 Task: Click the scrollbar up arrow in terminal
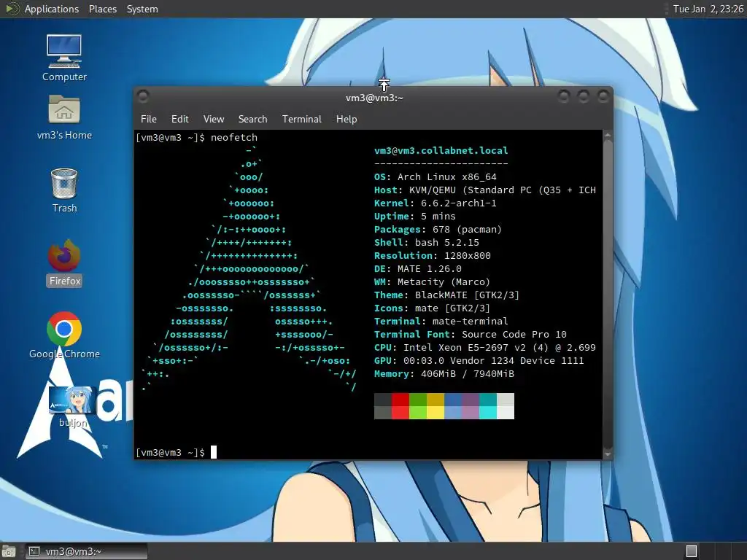tap(608, 135)
